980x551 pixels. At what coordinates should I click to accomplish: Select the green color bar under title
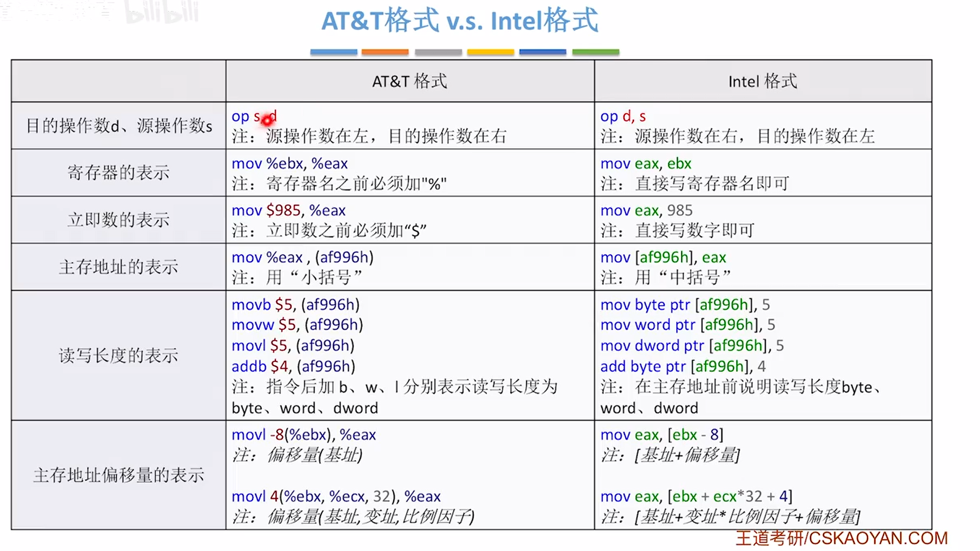click(x=595, y=52)
